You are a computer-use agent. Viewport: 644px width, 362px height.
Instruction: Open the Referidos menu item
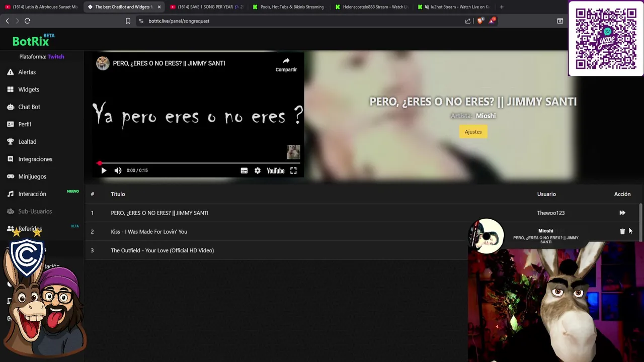click(x=30, y=229)
